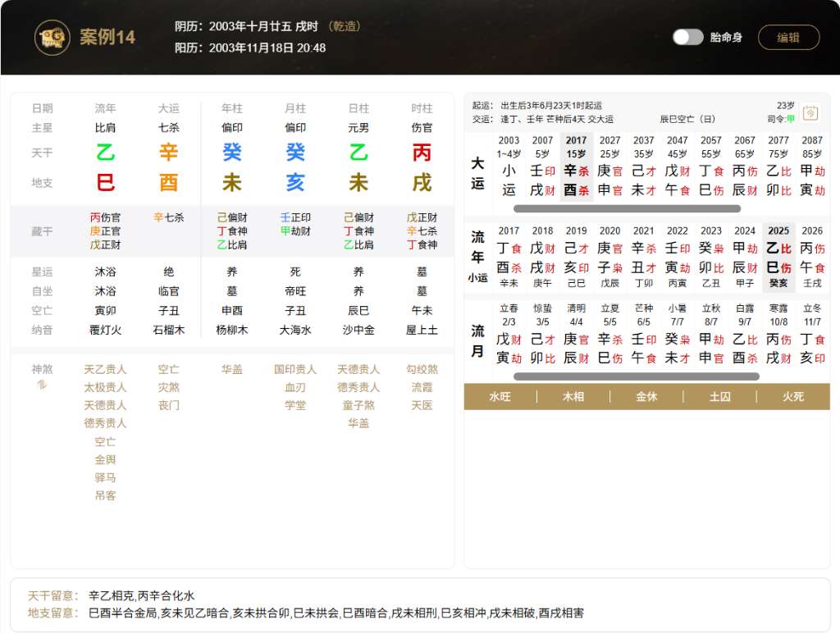The image size is (840, 634).
Task: Select 流月 立春 2/3 戊寅
Action: (x=509, y=334)
